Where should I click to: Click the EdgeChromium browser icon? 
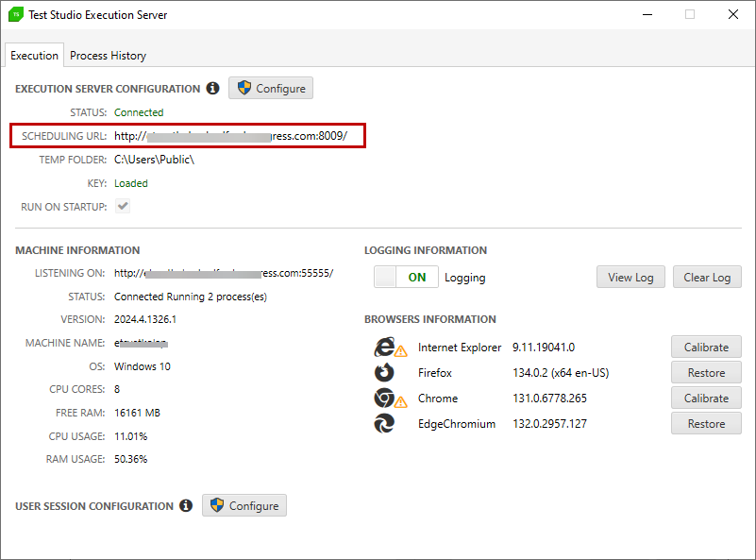(384, 423)
